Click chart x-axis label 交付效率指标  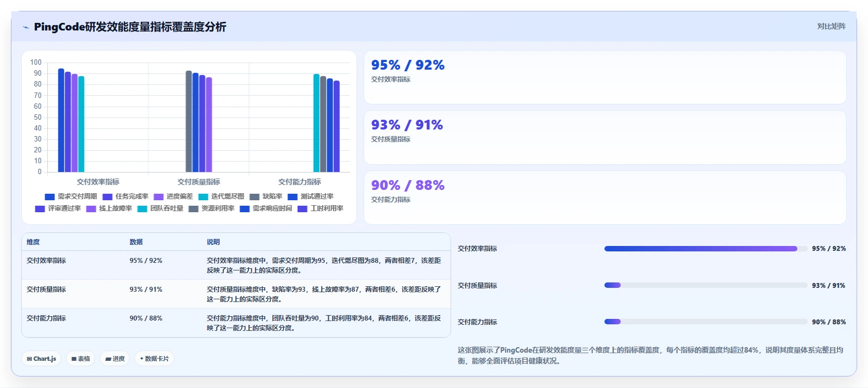(x=98, y=182)
